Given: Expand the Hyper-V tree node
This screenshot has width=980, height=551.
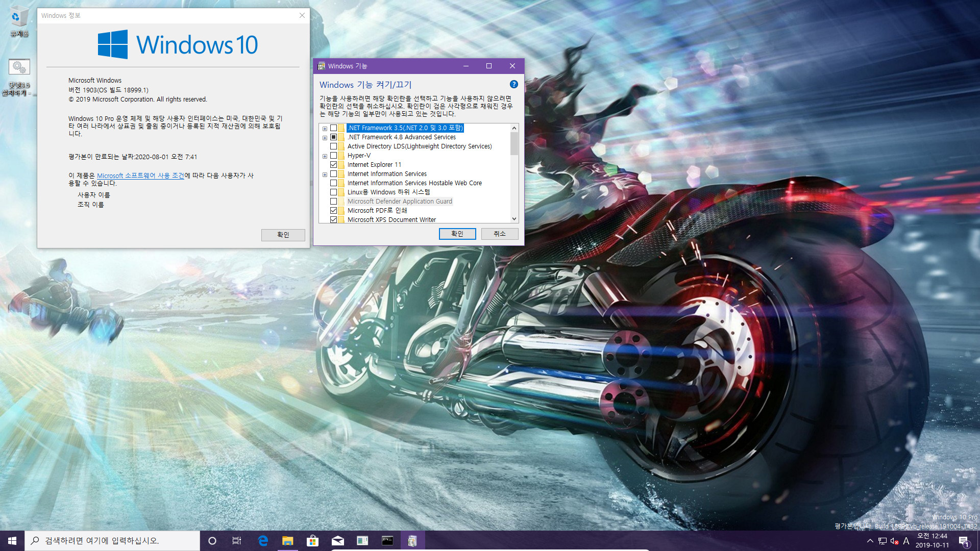Looking at the screenshot, I should point(325,156).
